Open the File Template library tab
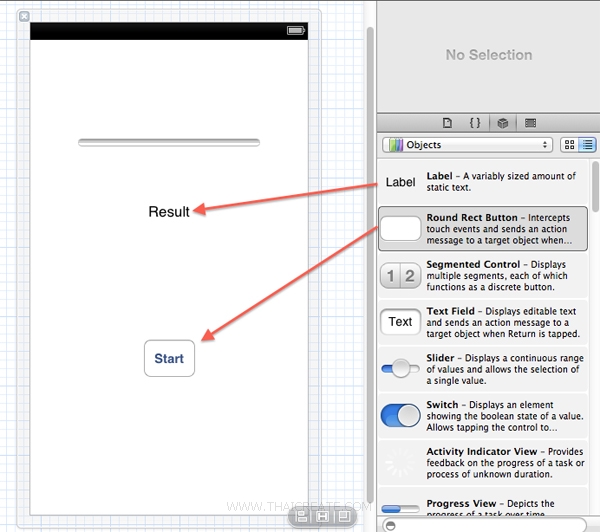 (x=447, y=123)
